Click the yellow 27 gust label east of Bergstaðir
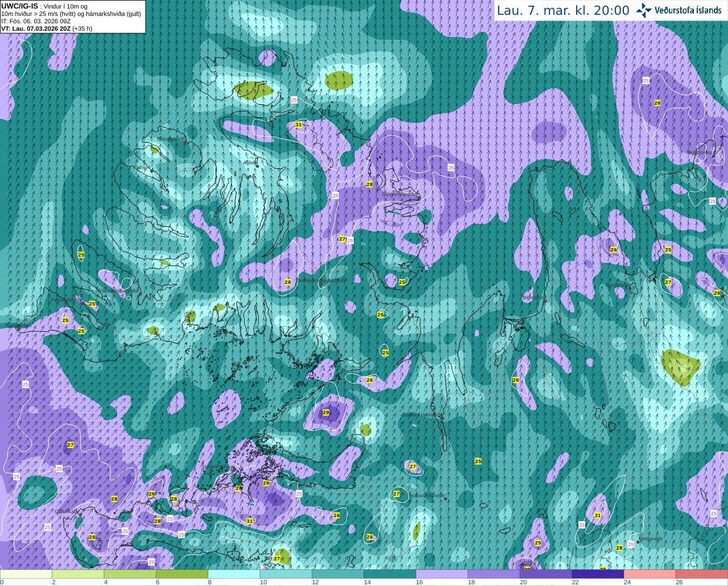Viewport: 728px width, 586px height. pos(668,282)
